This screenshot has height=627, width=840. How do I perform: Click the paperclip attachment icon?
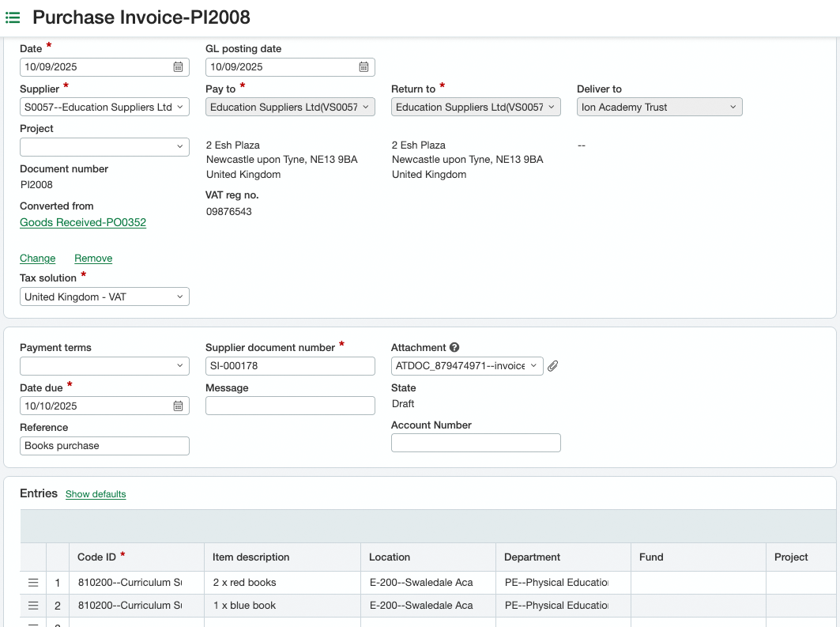pyautogui.click(x=553, y=366)
